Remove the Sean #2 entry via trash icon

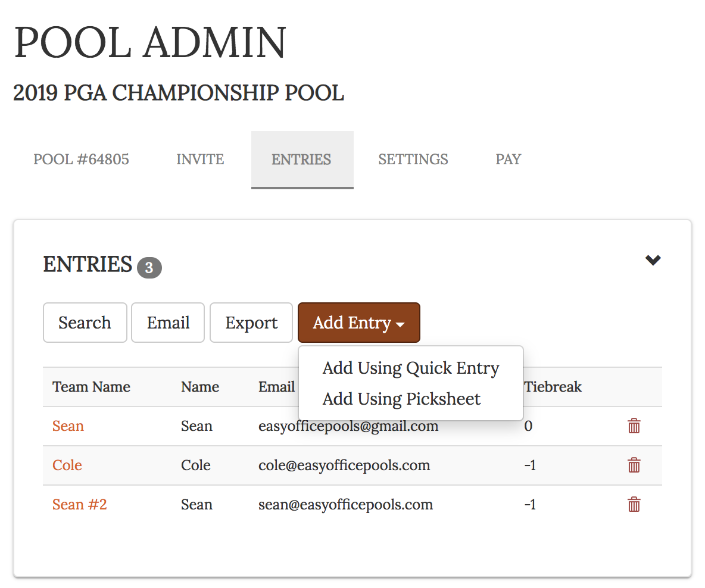click(634, 505)
